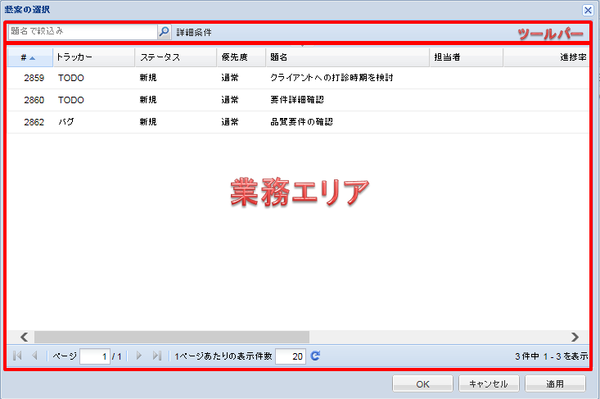Go to last page icon
Image resolution: width=600 pixels, height=399 pixels.
pos(157,356)
